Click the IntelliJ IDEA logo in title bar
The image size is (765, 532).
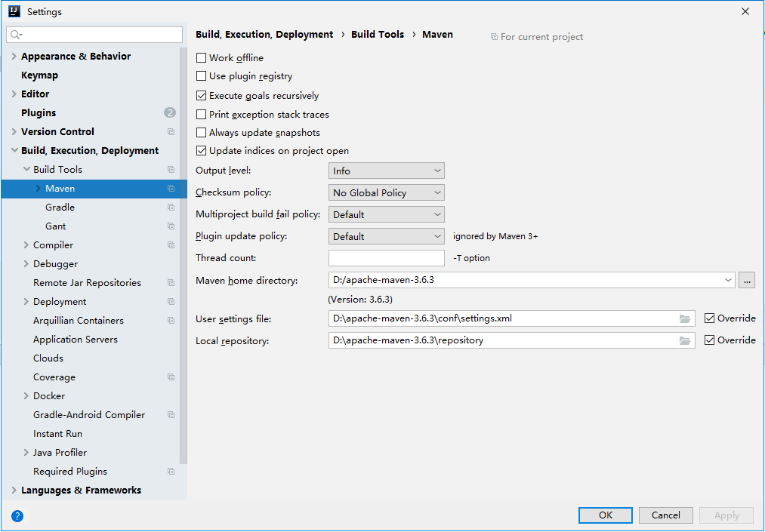tap(14, 11)
